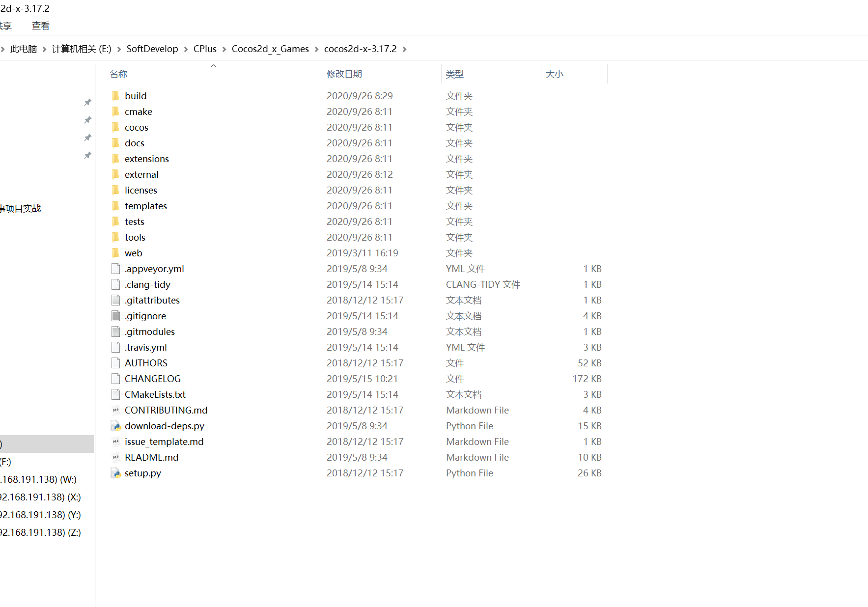Viewport: 868px width, 607px height.
Task: Click the .gitattributes text file icon
Action: coord(115,300)
